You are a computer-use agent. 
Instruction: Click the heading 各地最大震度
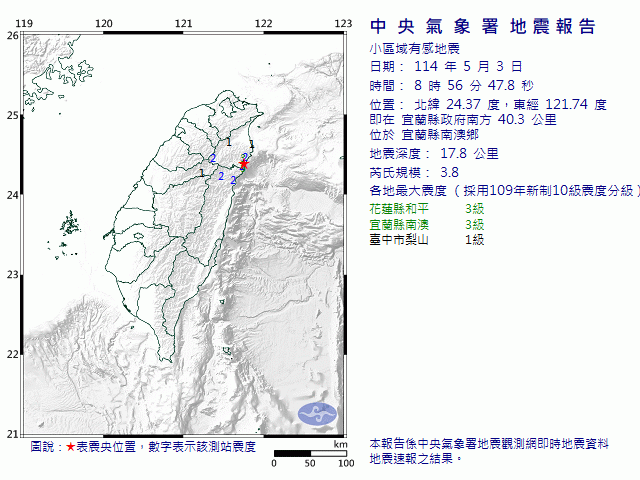pos(408,191)
